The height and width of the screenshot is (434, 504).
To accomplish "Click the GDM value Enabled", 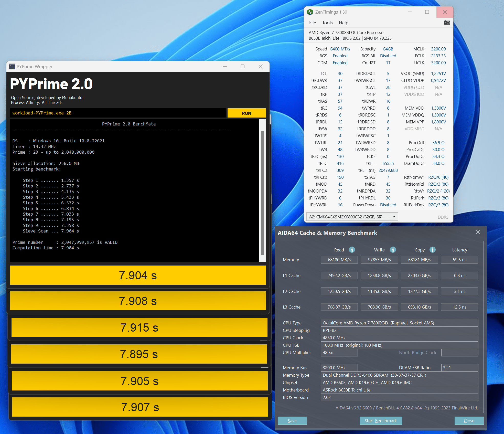I will pyautogui.click(x=340, y=63).
